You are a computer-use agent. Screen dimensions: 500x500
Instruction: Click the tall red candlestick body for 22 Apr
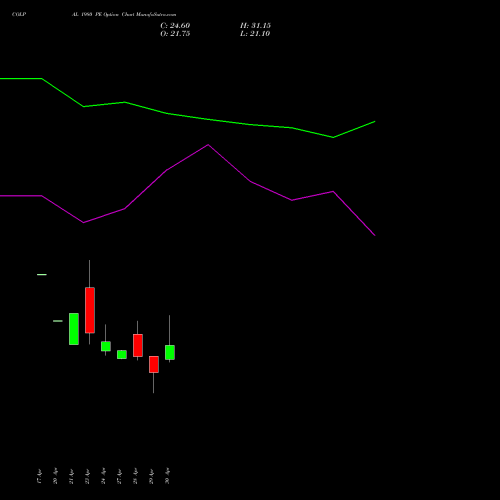tap(90, 310)
